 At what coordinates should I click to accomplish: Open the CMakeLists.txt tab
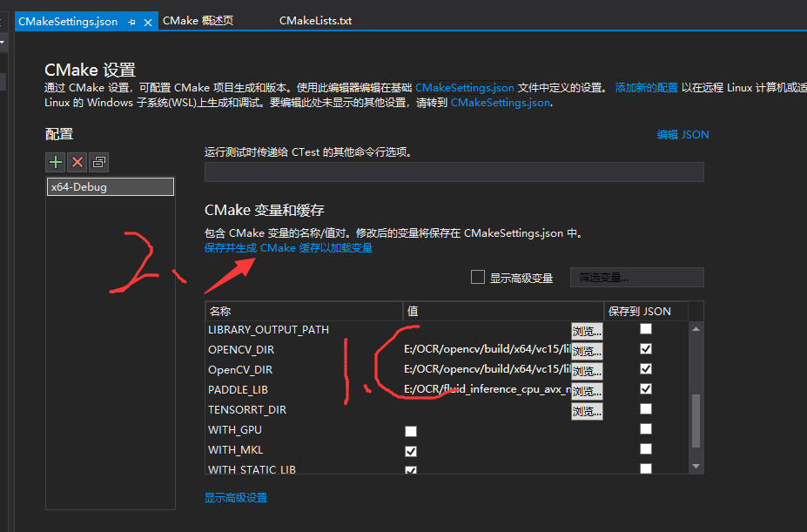[314, 20]
